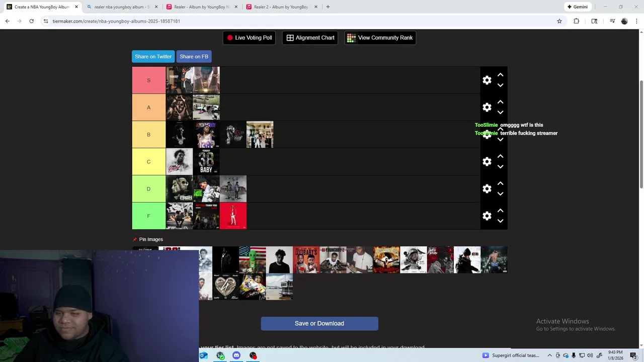
Task: Share tier list on Twitter
Action: [x=153, y=56]
